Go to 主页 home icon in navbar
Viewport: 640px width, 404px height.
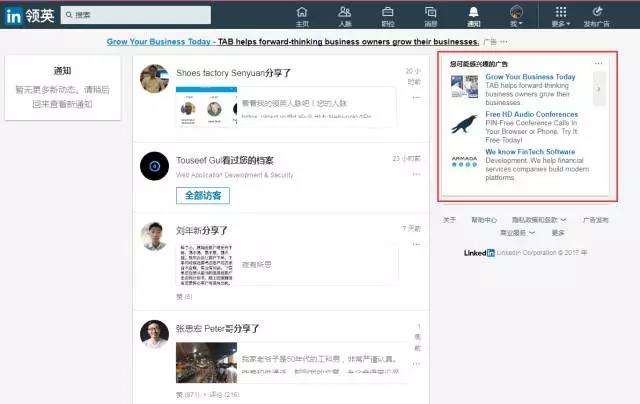tap(302, 16)
